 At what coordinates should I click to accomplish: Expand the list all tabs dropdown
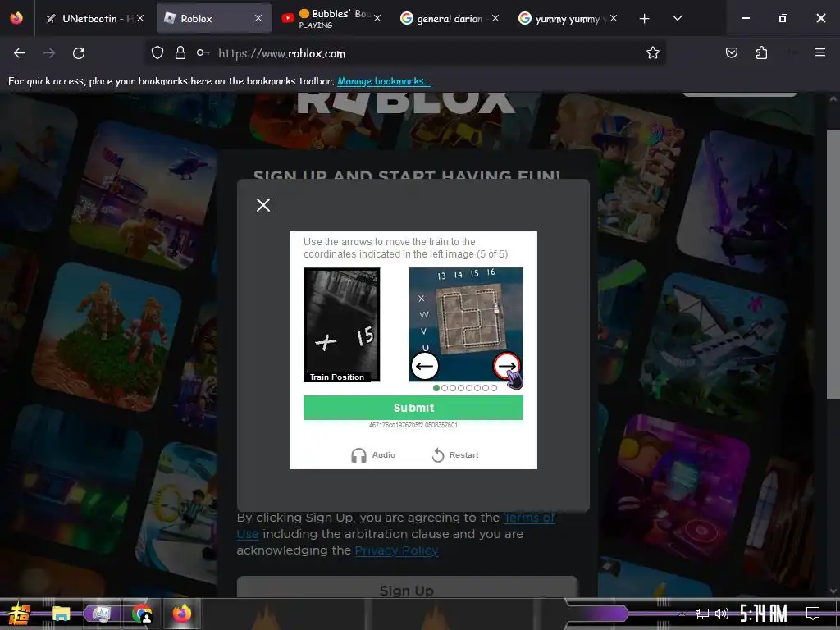click(677, 18)
